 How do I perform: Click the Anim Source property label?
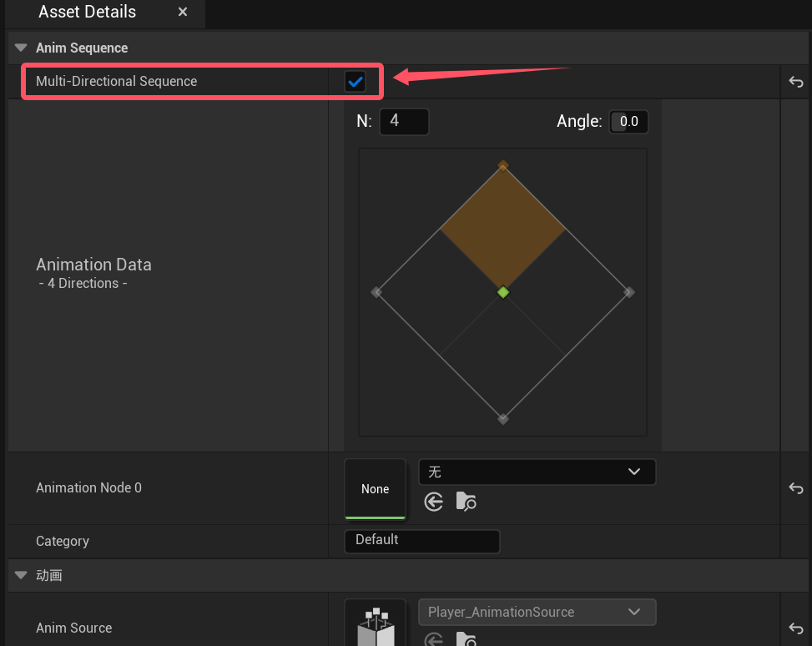[x=73, y=628]
